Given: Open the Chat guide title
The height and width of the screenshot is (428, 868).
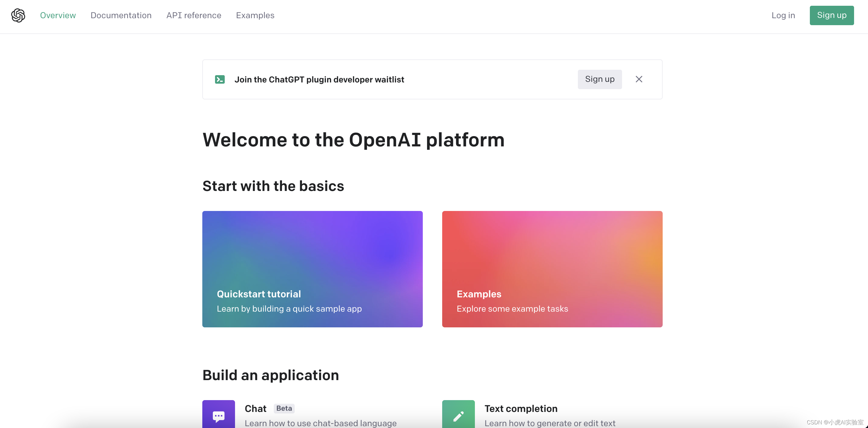Looking at the screenshot, I should point(255,408).
